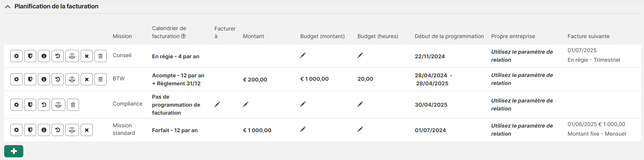Edit the Facturer à field for Compliance

coord(217,104)
